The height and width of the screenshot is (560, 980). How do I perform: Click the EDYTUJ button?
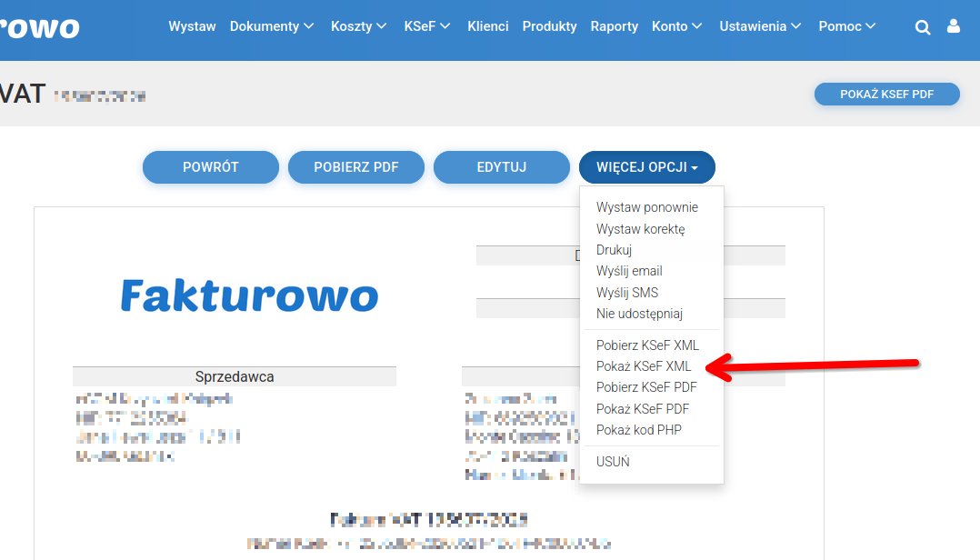tap(502, 167)
